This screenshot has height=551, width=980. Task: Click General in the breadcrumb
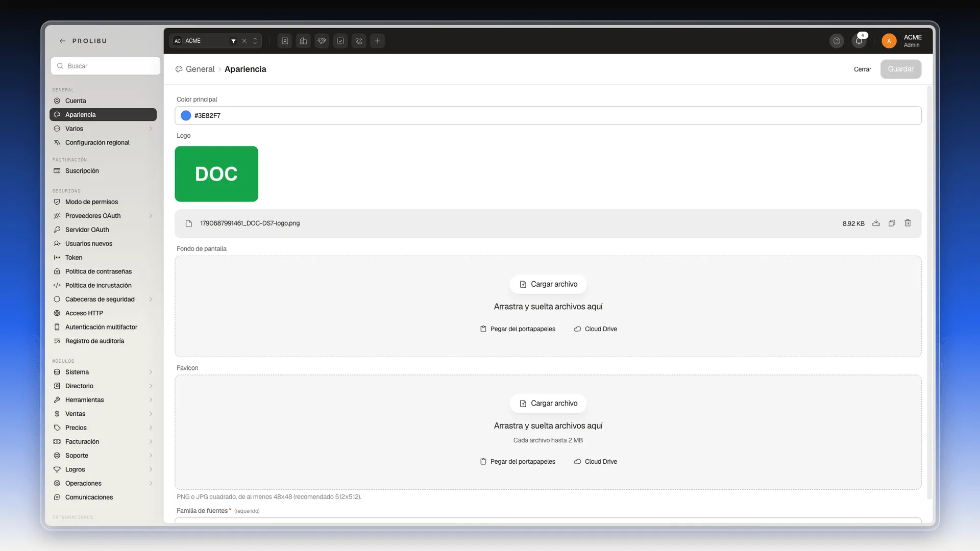[200, 69]
